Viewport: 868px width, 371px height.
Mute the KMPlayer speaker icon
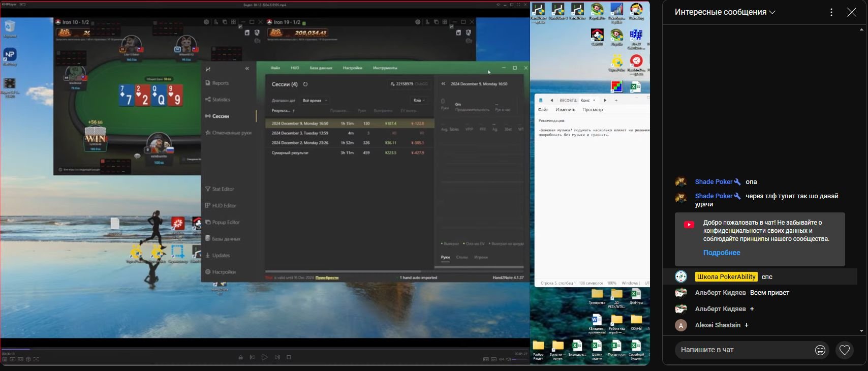point(508,359)
